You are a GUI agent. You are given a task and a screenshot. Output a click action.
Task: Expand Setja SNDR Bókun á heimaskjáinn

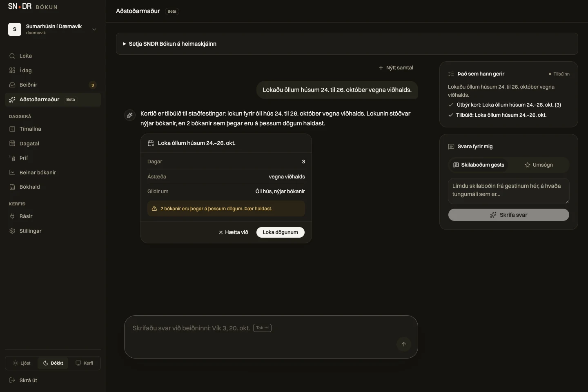click(347, 44)
